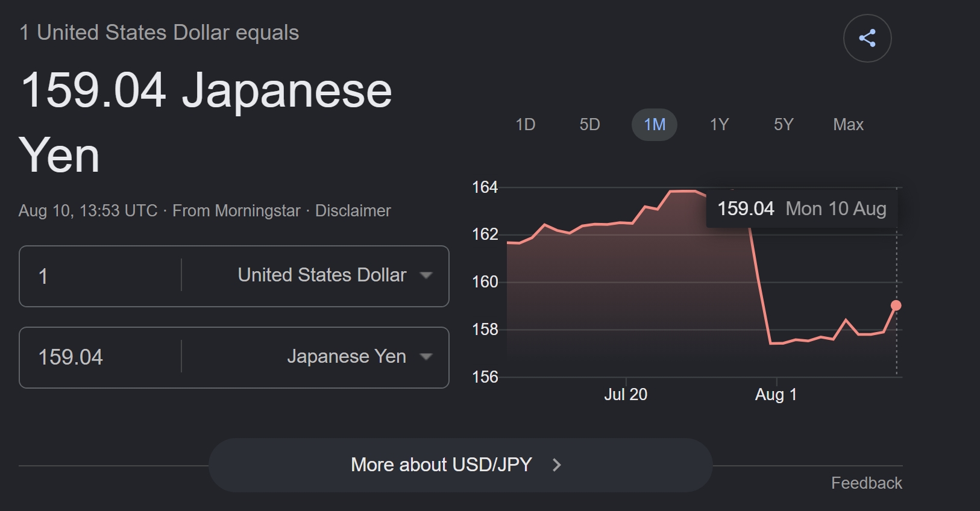
Task: Select the 1D chart range
Action: 525,125
